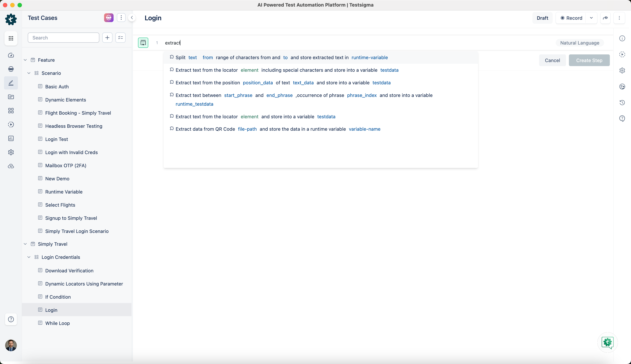Click the share arrow icon next to Record
Viewport: 631px width, 364px height.
(x=605, y=18)
